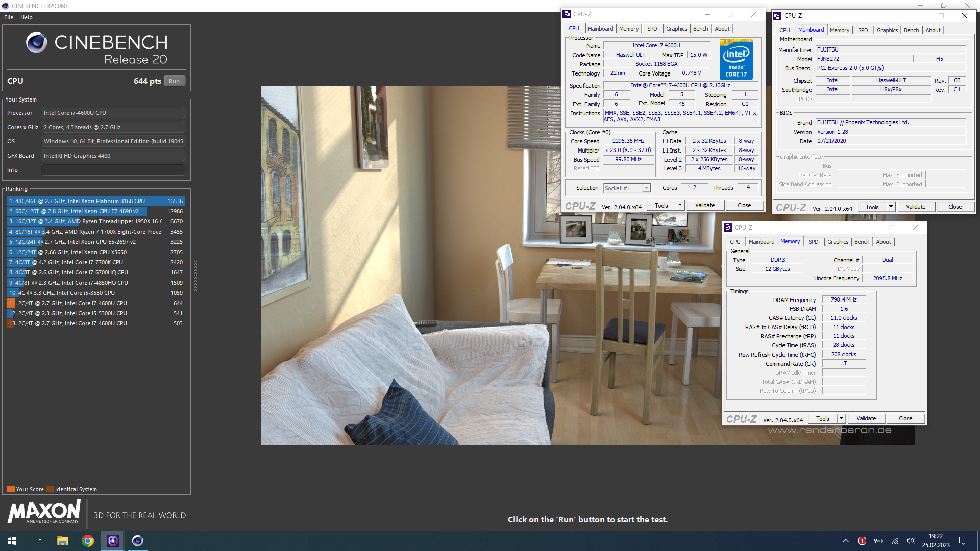This screenshot has height=551, width=980.
Task: Select the CPU-Z taskbar icon
Action: [x=113, y=541]
